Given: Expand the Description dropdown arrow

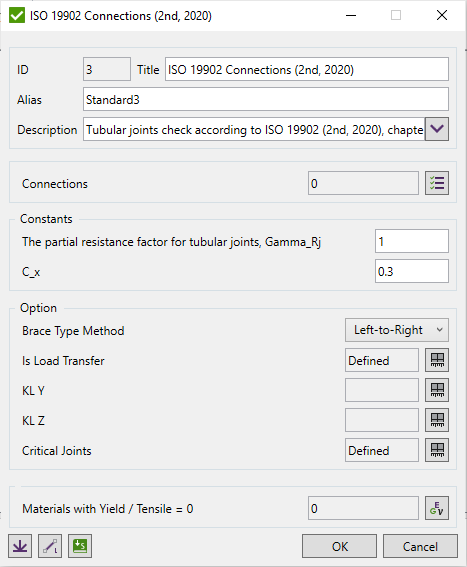Looking at the screenshot, I should 437,129.
